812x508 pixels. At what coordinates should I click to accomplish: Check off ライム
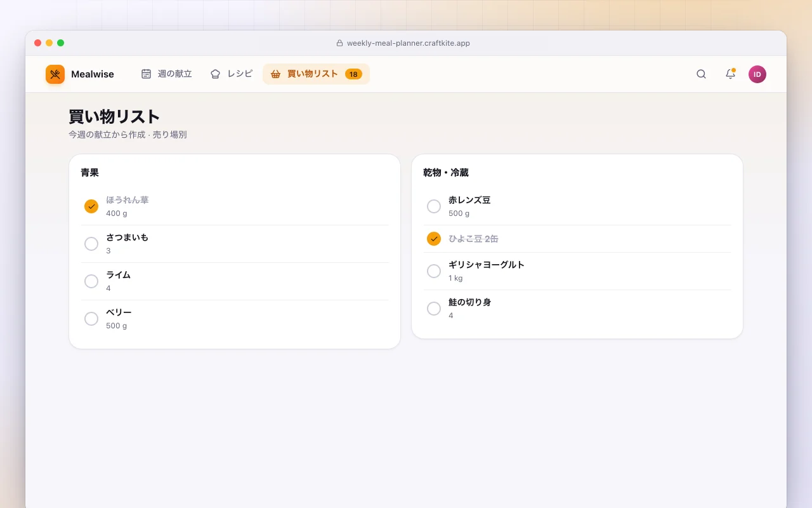pos(91,281)
